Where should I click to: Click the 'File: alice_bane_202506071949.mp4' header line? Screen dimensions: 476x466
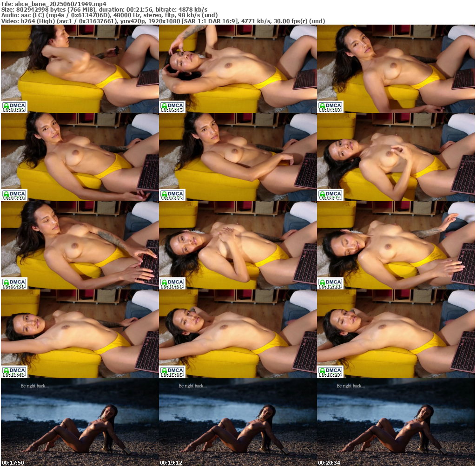[54, 4]
